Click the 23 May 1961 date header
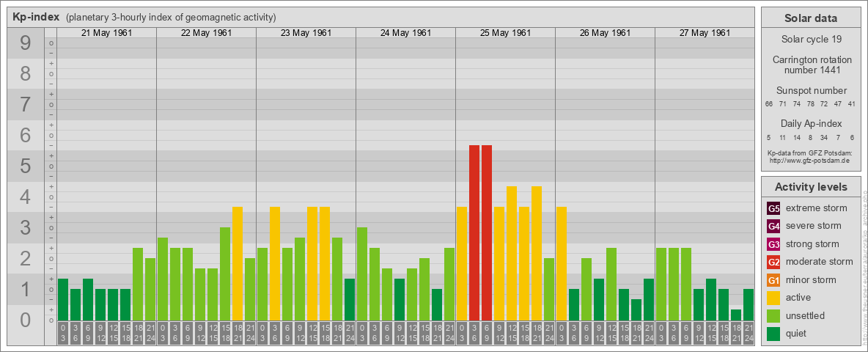Viewport: 868px width, 352px height. pyautogui.click(x=306, y=33)
